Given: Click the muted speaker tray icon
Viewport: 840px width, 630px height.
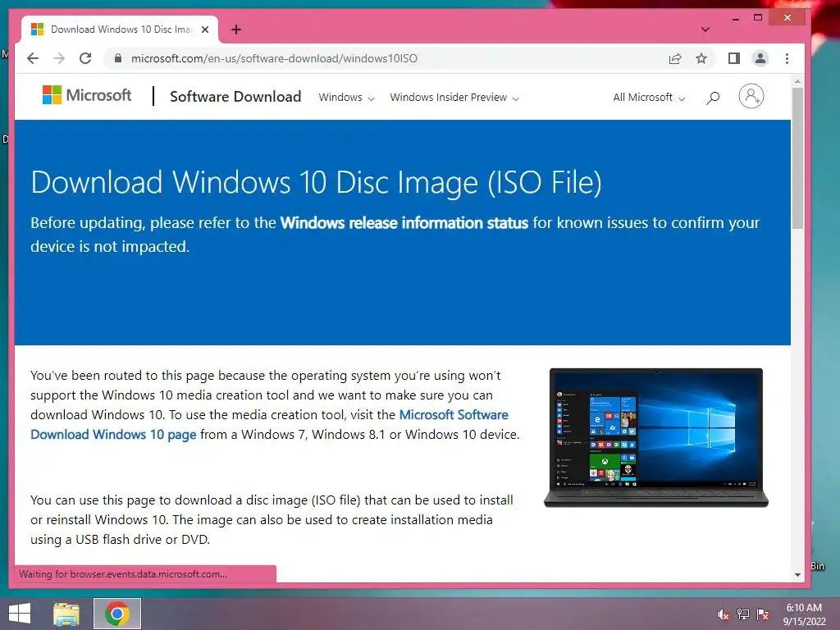Looking at the screenshot, I should [x=724, y=614].
